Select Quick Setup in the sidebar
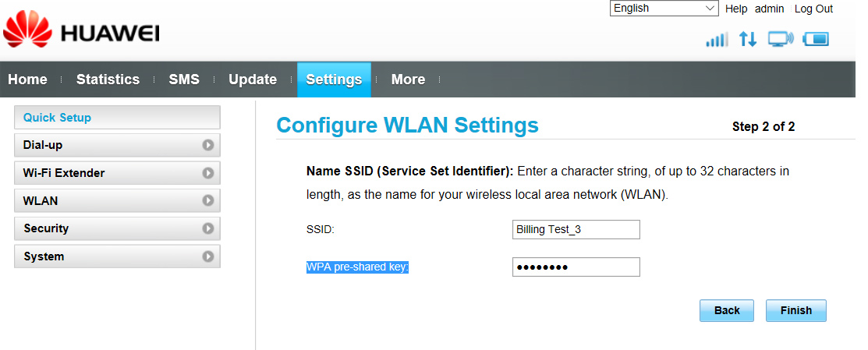The height and width of the screenshot is (350, 868). coord(117,117)
